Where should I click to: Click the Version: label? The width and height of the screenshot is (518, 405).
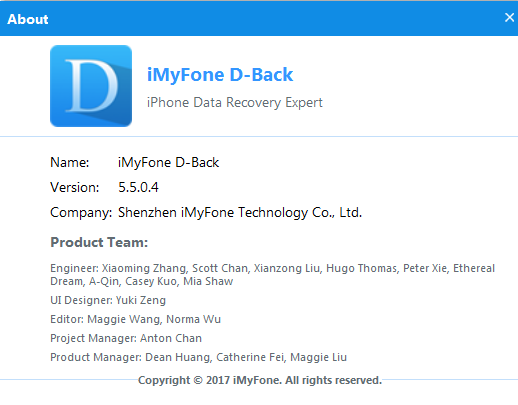point(75,187)
